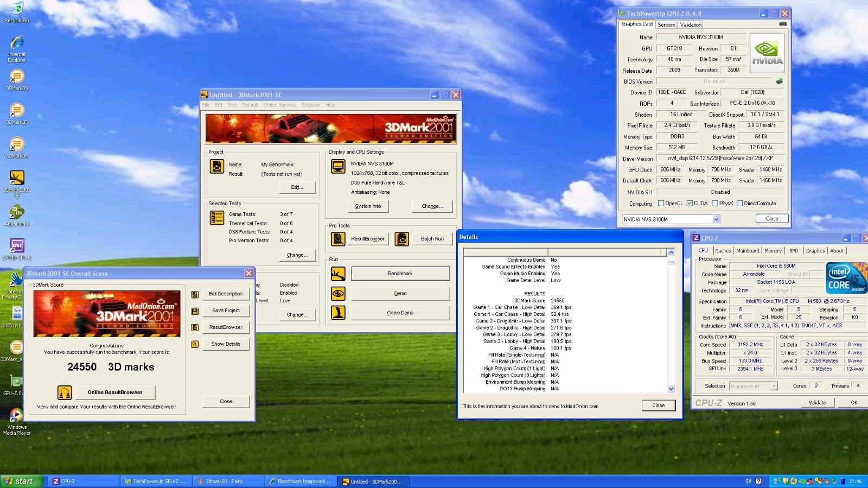Open the Run menu in 3DMark2001 SE

232,105
